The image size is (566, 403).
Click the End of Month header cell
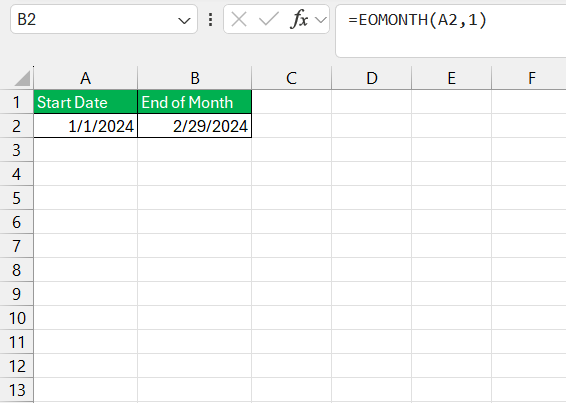195,102
